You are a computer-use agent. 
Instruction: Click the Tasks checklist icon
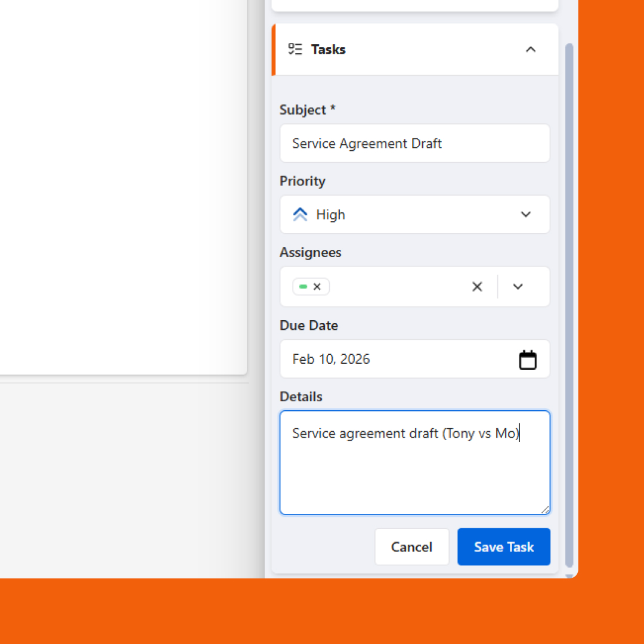[295, 49]
